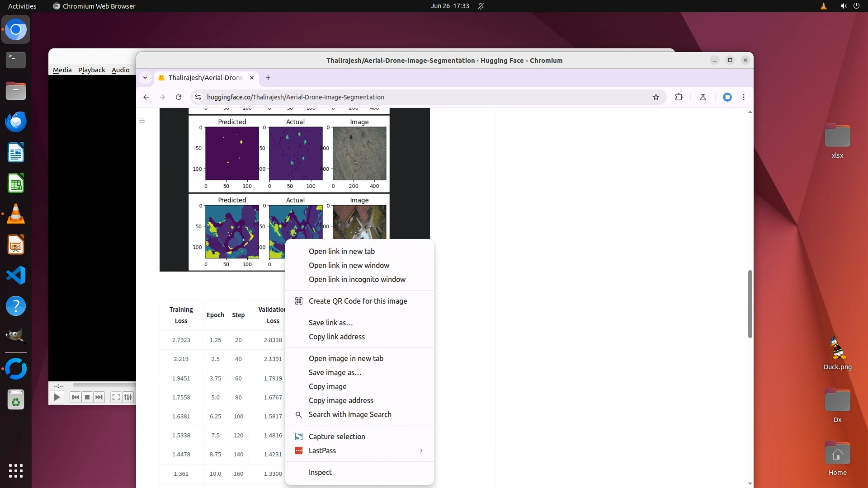
Task: Click "Inspect" in context menu
Action: point(320,472)
